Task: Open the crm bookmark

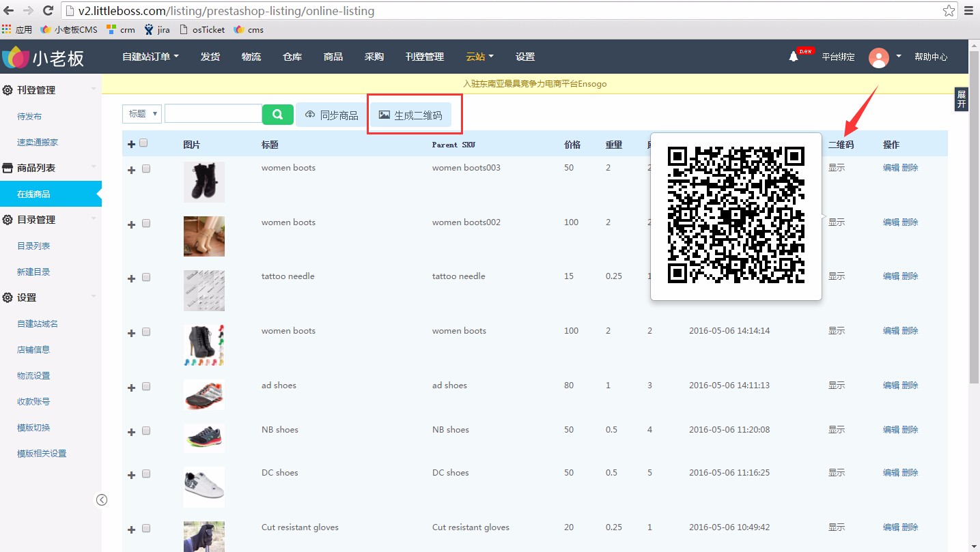Action: pos(121,29)
